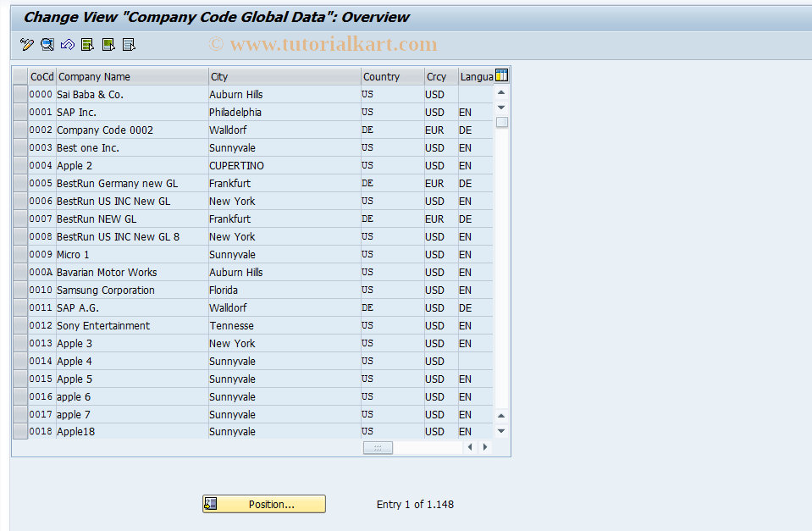The height and width of the screenshot is (531, 812).
Task: Click company name 'SAP A.G.'
Action: click(x=78, y=307)
